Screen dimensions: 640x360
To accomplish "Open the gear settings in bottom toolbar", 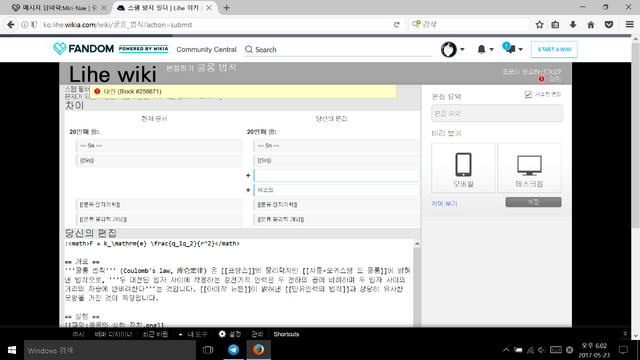I will [230, 334].
